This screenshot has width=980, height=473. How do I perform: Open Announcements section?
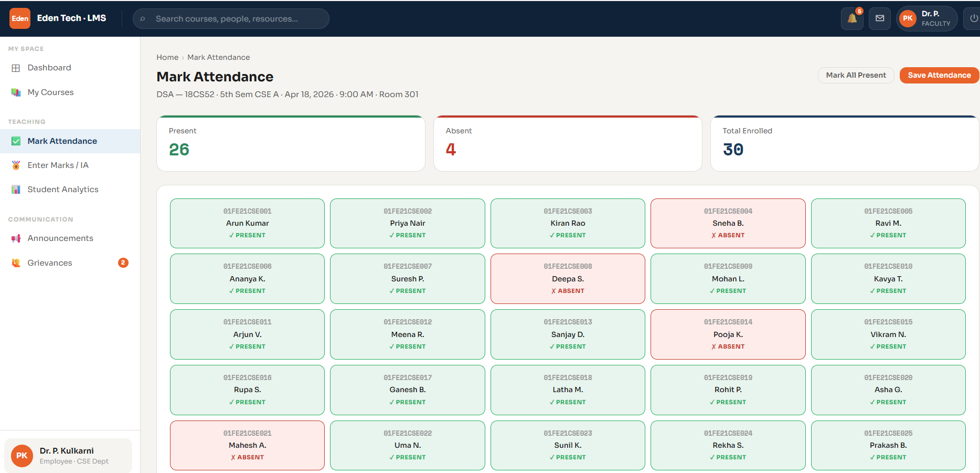pyautogui.click(x=70, y=238)
